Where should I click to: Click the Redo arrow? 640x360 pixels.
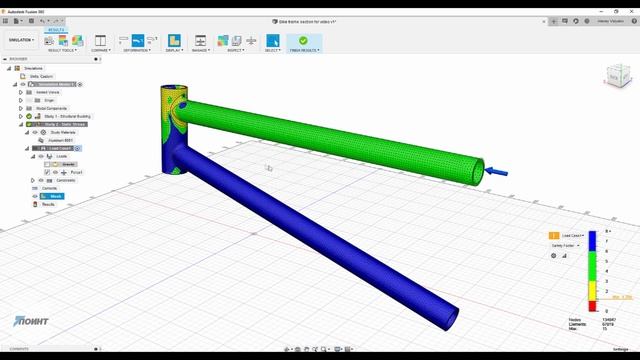click(x=56, y=21)
